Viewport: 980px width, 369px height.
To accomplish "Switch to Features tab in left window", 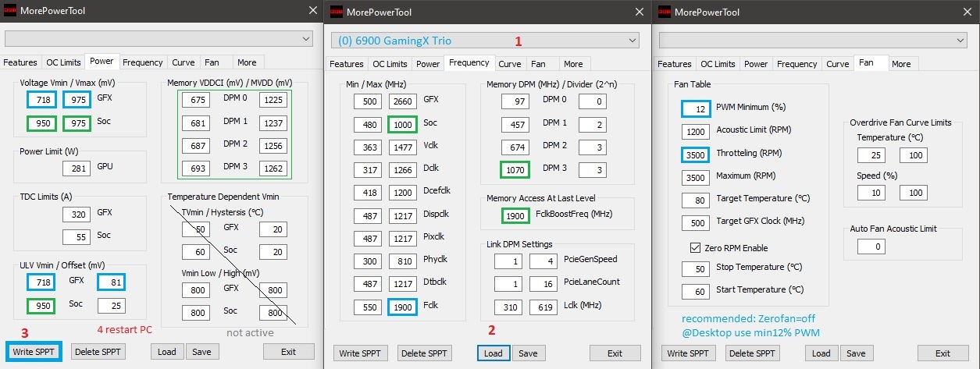I will pyautogui.click(x=20, y=62).
